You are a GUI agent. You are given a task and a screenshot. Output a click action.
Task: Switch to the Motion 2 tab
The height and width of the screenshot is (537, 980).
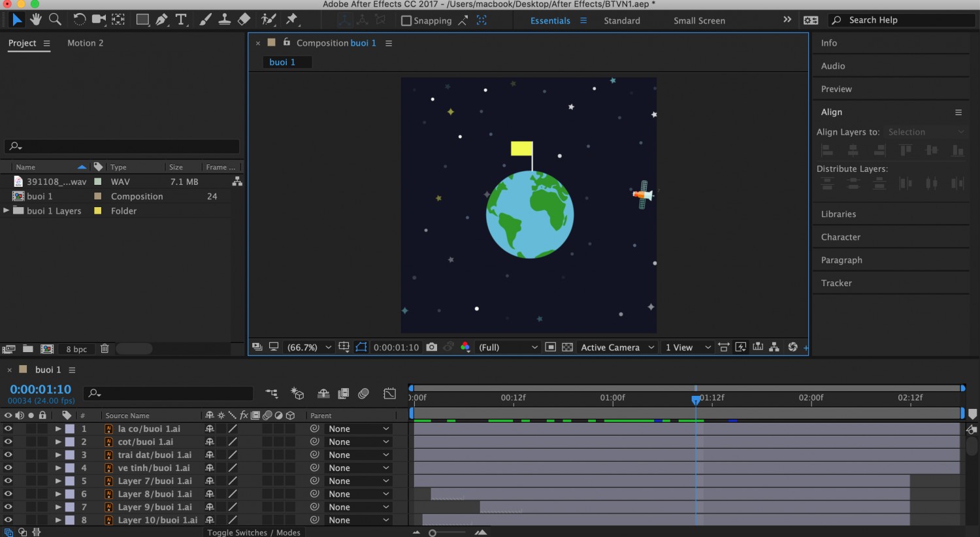(86, 43)
